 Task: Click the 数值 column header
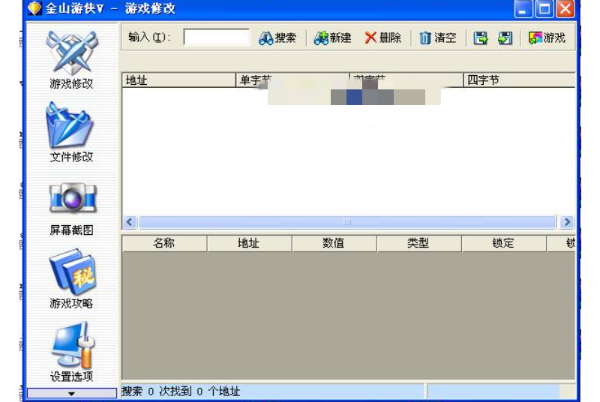[334, 243]
